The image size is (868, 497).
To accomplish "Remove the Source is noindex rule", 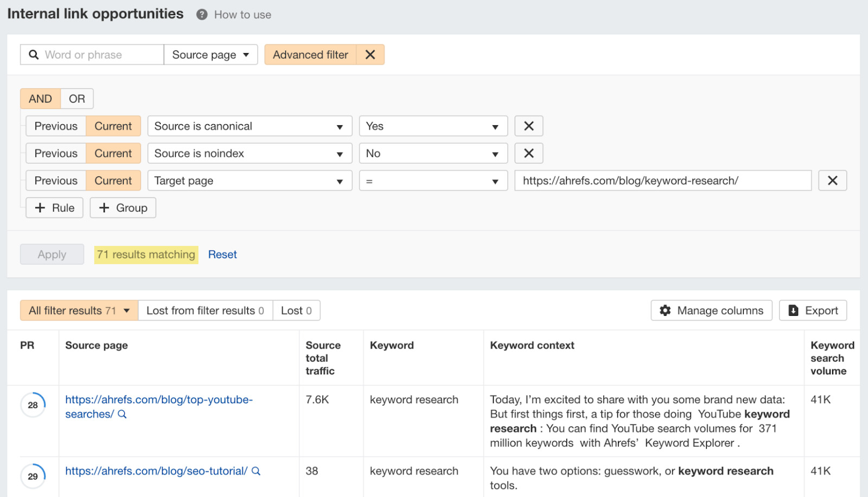I will coord(528,154).
